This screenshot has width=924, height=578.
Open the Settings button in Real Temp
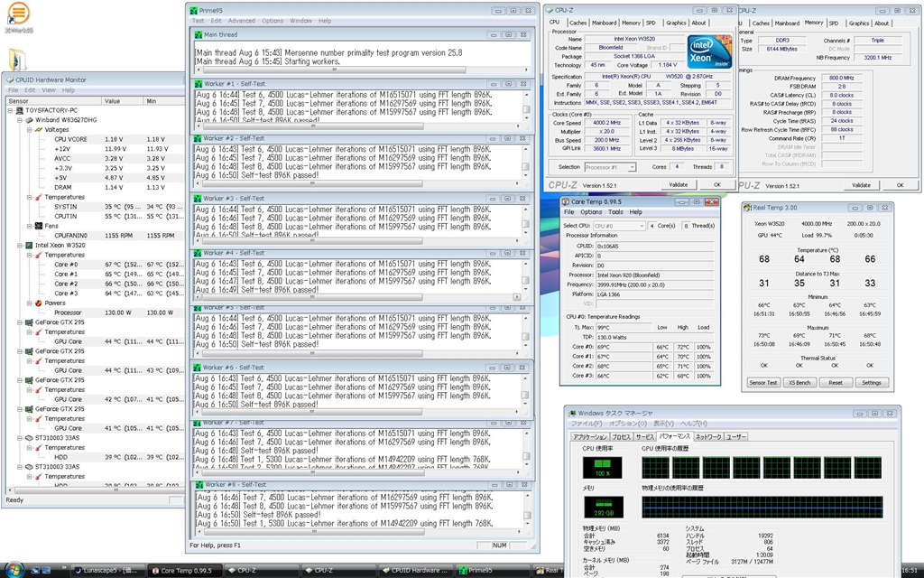tap(871, 382)
